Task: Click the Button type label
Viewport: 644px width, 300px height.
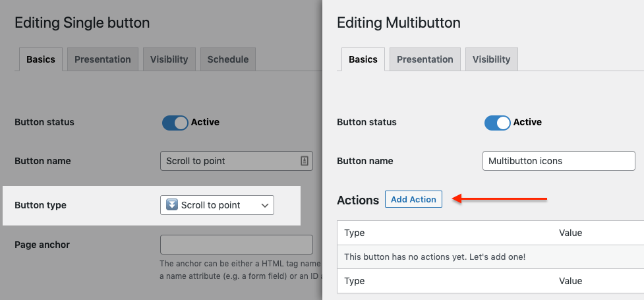Action: (40, 205)
